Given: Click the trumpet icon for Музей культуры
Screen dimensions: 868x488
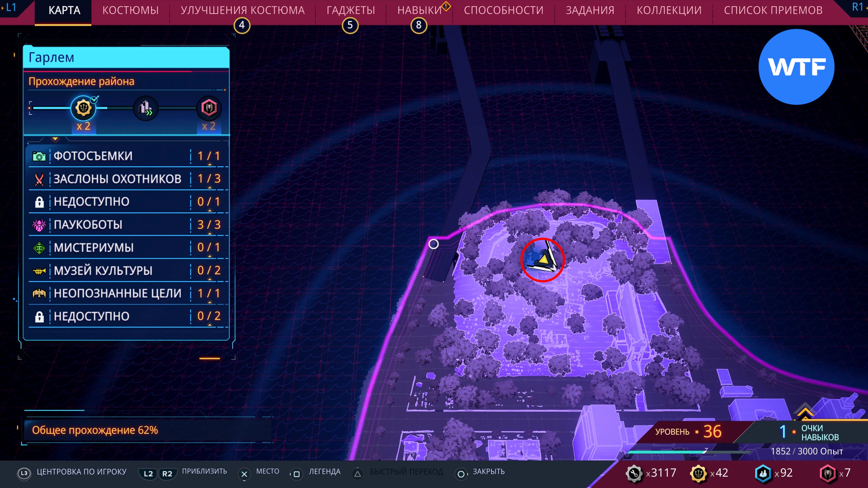Looking at the screenshot, I should pos(39,271).
